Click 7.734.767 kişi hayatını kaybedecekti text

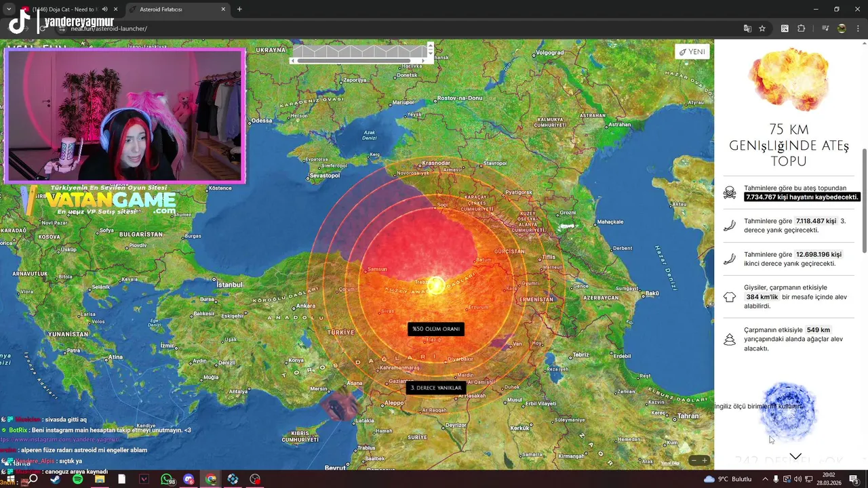pos(802,197)
